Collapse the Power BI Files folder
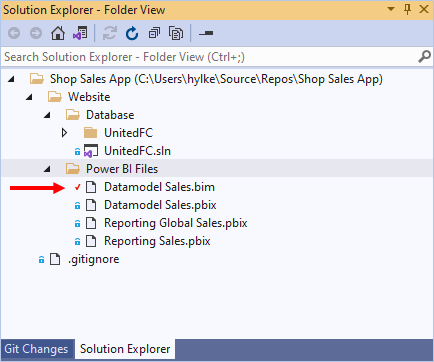 (47, 169)
